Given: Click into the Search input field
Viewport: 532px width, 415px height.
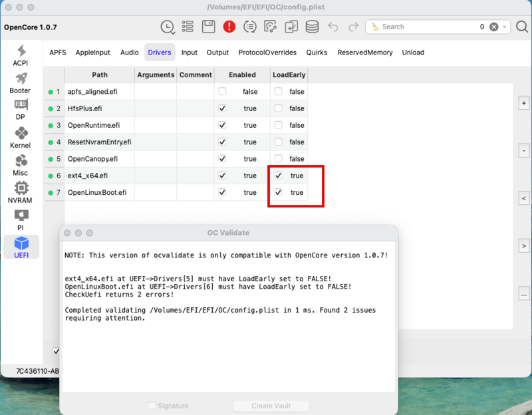Looking at the screenshot, I should coord(428,27).
